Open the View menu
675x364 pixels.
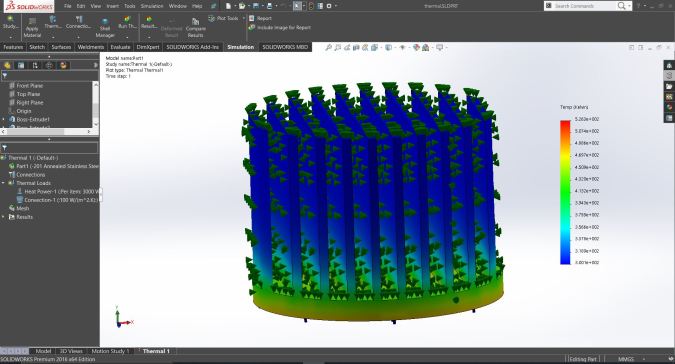click(x=96, y=6)
